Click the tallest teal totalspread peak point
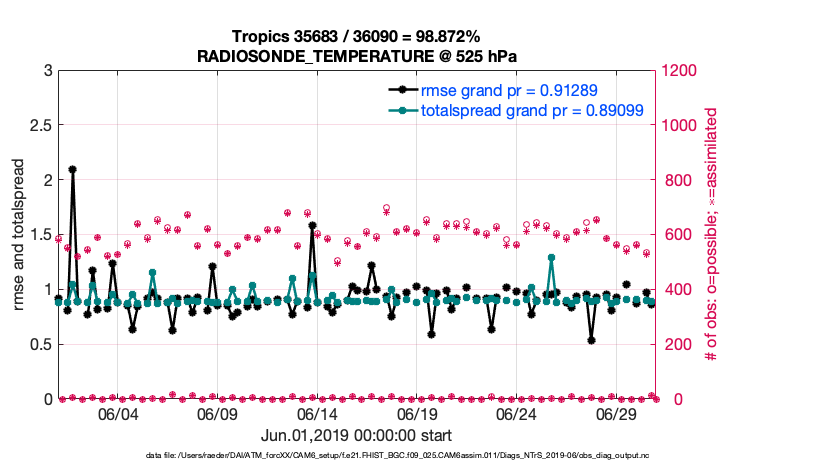This screenshot has height=470, width=830. click(x=552, y=258)
